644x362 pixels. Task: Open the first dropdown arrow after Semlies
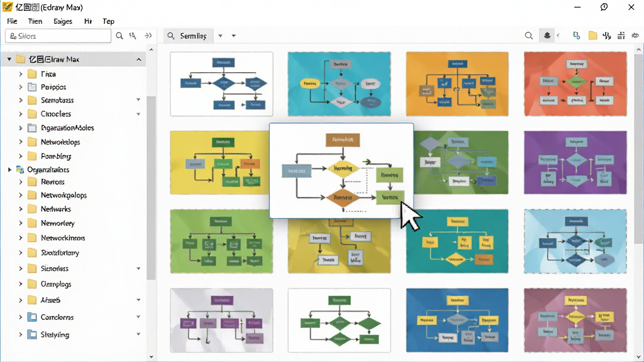[220, 36]
